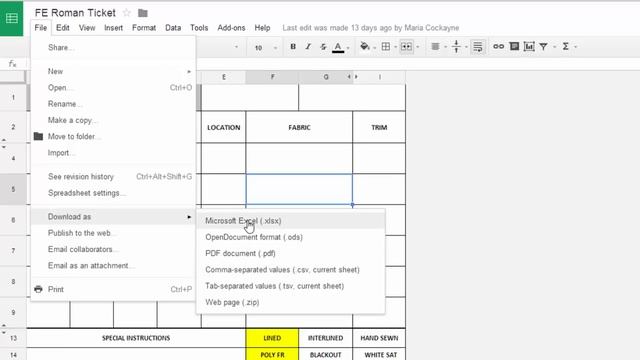Choose Rename in the File menu

113,104
